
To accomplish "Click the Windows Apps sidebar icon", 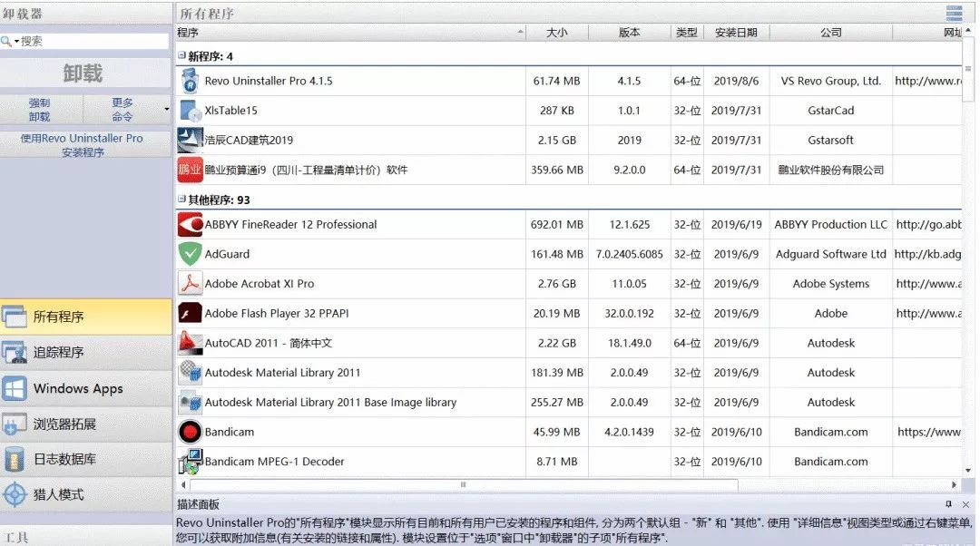I will (x=15, y=388).
